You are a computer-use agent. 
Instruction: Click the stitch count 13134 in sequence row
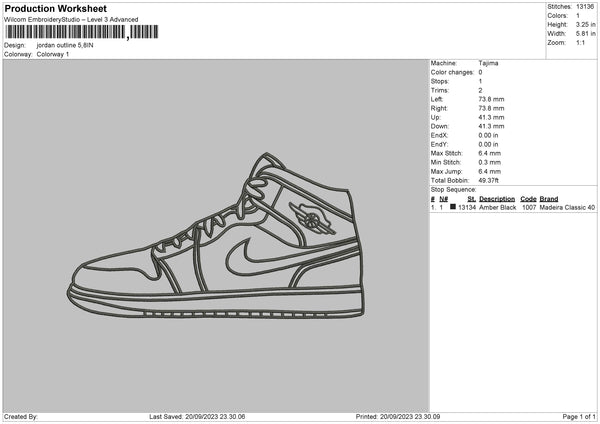[x=467, y=207]
